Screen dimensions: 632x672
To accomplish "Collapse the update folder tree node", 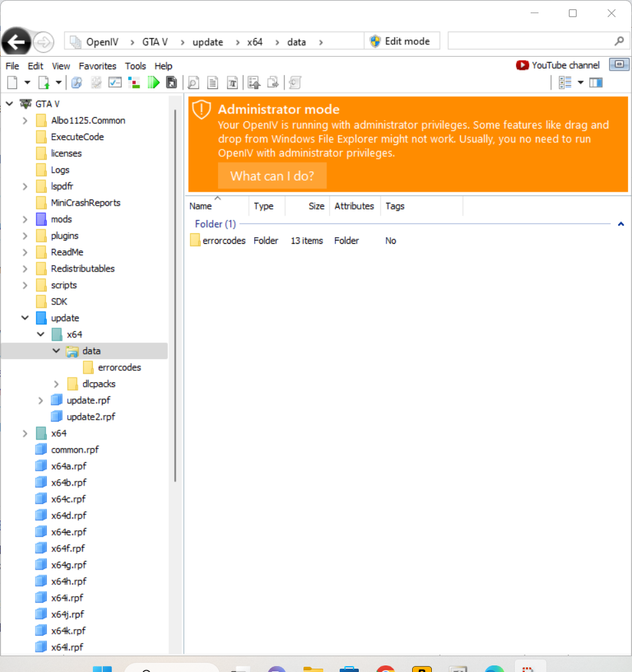I will (25, 318).
